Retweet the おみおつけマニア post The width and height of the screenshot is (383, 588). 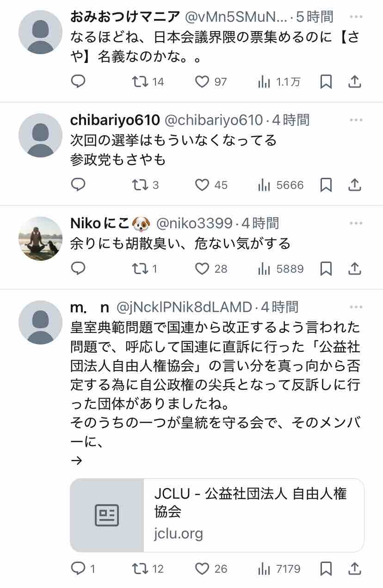pos(148,82)
